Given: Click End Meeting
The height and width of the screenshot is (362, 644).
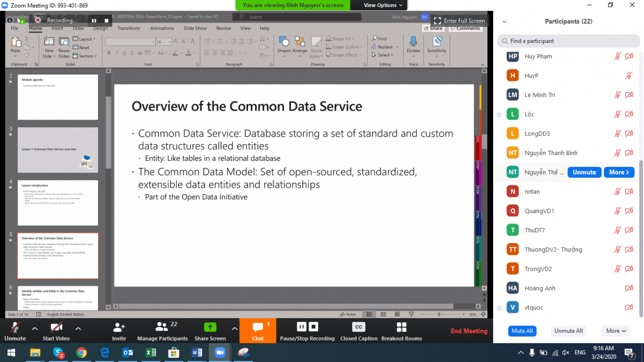Looking at the screenshot, I should (x=469, y=331).
